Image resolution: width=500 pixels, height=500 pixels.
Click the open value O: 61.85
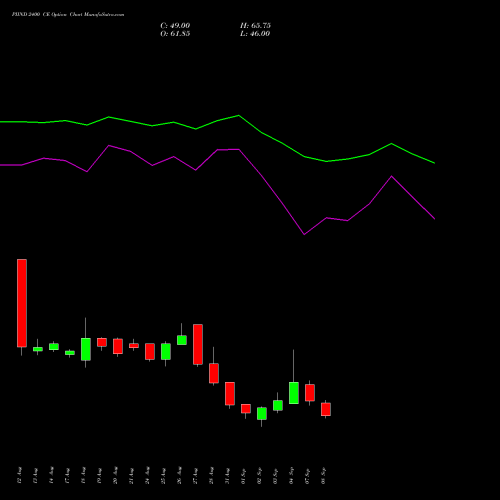click(x=175, y=34)
